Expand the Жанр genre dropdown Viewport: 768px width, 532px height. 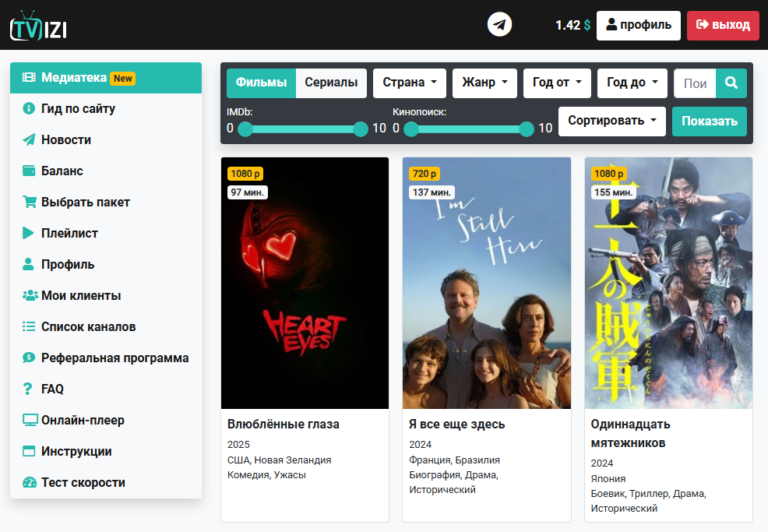(x=485, y=83)
